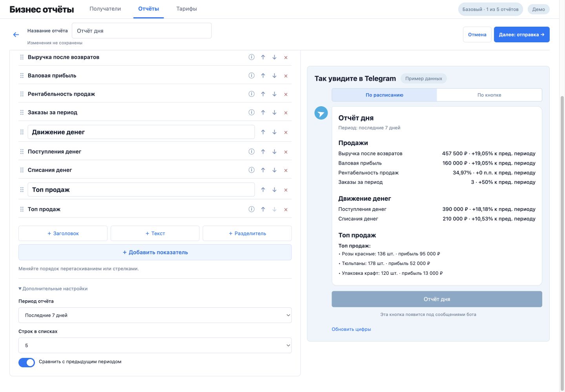This screenshot has width=565, height=392.
Task: Collapse Дополнительные настройки section
Action: [53, 289]
